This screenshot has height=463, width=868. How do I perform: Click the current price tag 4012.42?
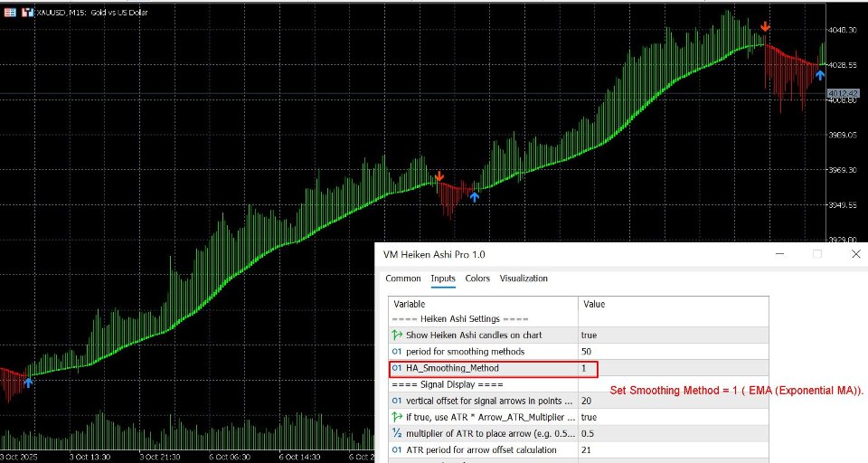(x=843, y=94)
